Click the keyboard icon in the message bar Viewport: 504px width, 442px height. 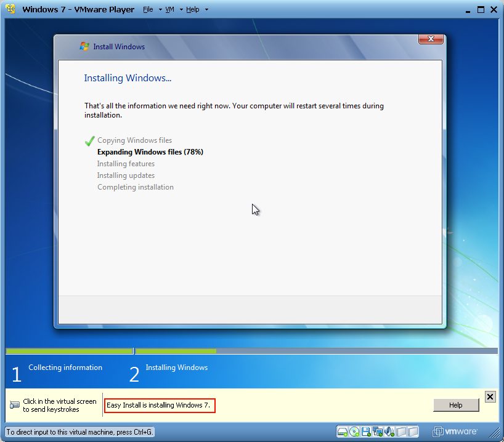pyautogui.click(x=14, y=404)
